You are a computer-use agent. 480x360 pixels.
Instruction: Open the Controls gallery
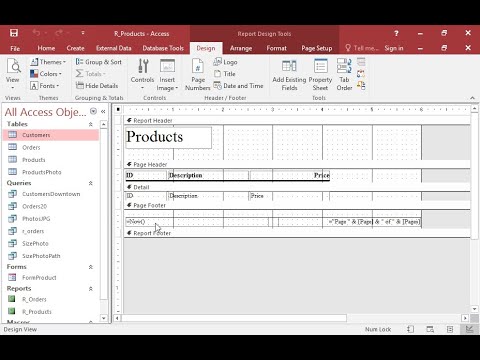click(142, 74)
